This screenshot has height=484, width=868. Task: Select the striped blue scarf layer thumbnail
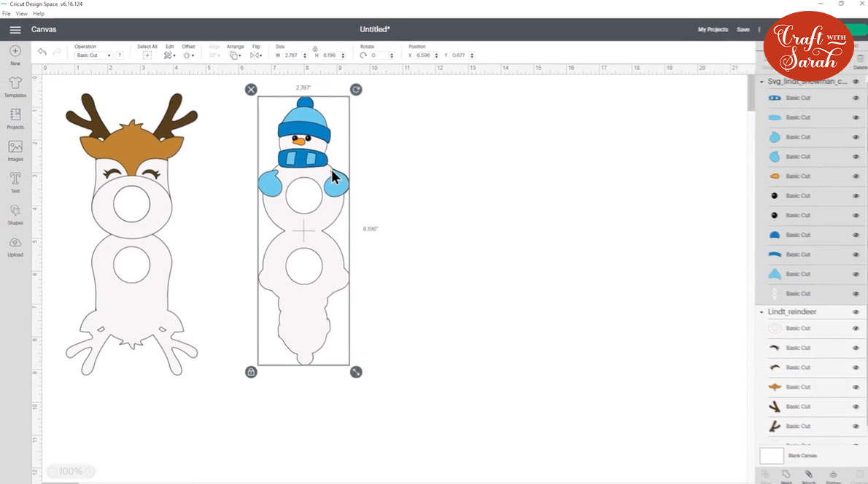[775, 98]
